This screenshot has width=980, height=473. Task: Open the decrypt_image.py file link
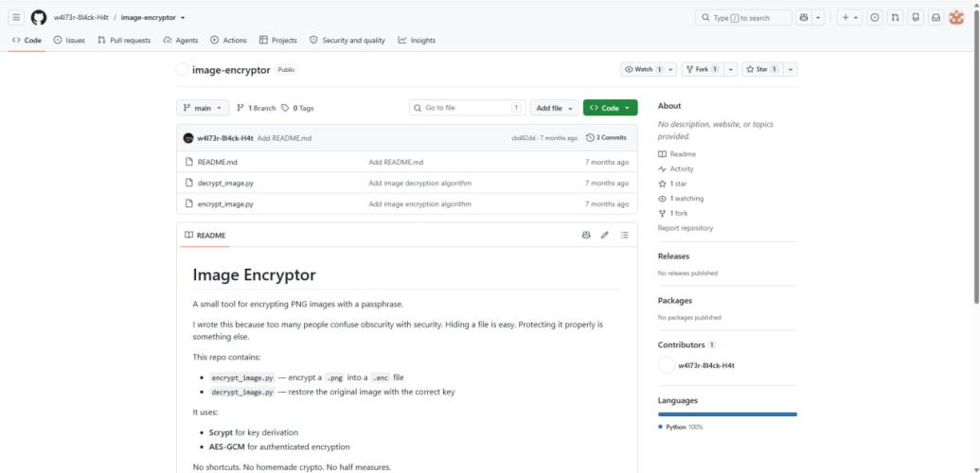click(x=225, y=184)
